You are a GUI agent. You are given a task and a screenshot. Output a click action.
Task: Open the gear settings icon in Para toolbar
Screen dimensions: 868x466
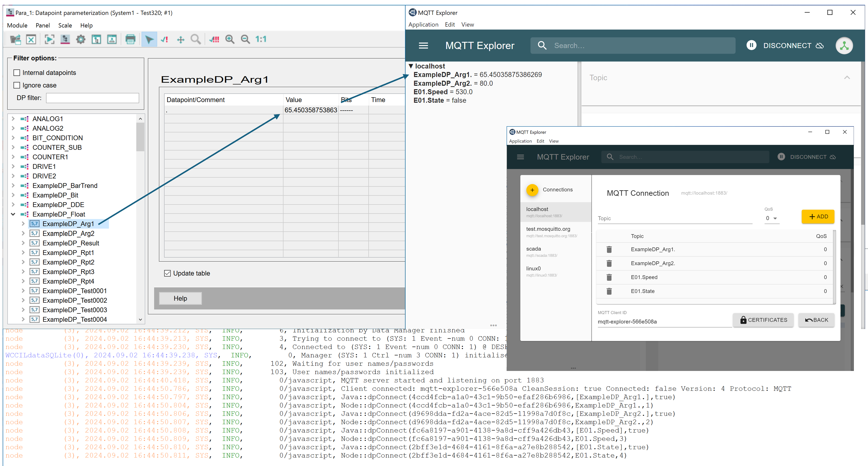(x=81, y=39)
